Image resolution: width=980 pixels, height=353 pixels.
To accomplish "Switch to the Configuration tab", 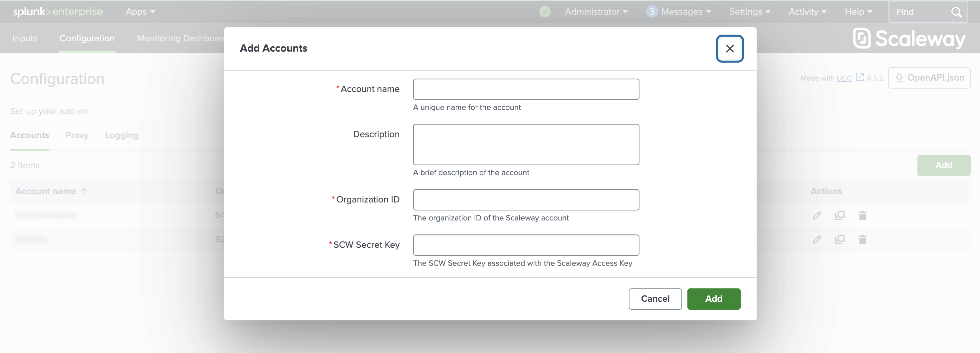I will [87, 38].
